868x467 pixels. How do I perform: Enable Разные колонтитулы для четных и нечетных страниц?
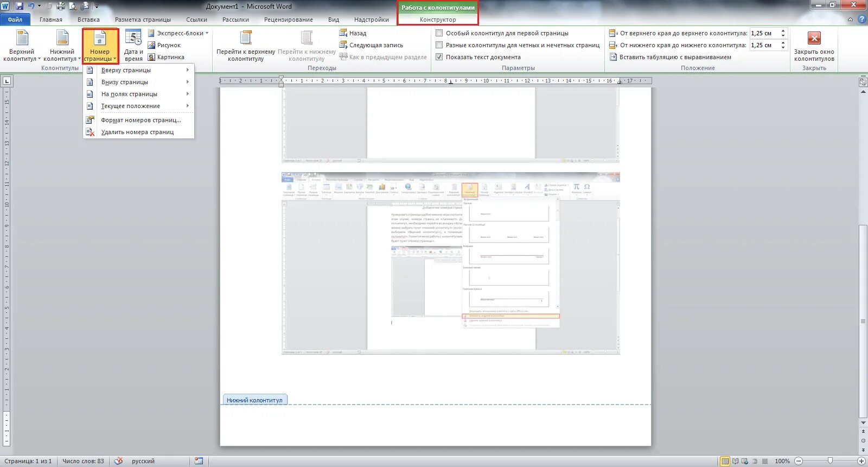(x=518, y=45)
